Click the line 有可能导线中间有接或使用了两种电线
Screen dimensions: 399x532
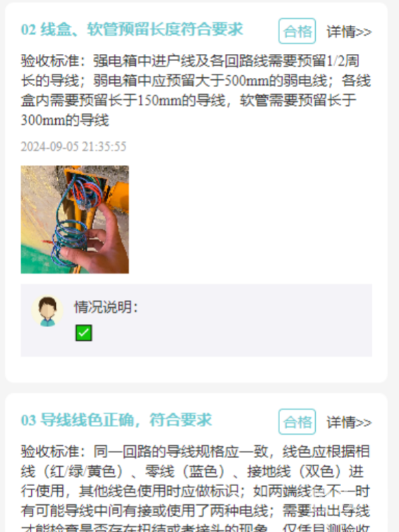pos(196,511)
